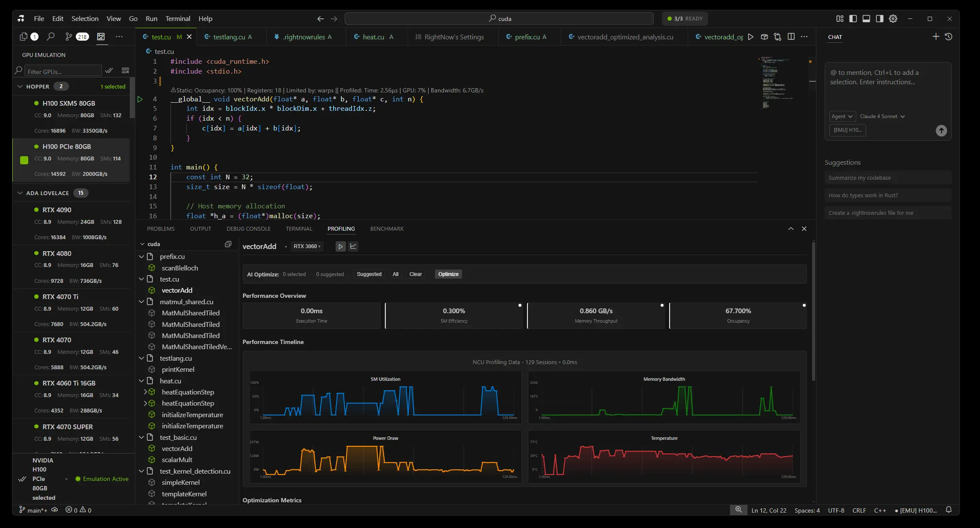The image size is (980, 528).
Task: Open Source Control view showing 218 changes
Action: [x=69, y=37]
